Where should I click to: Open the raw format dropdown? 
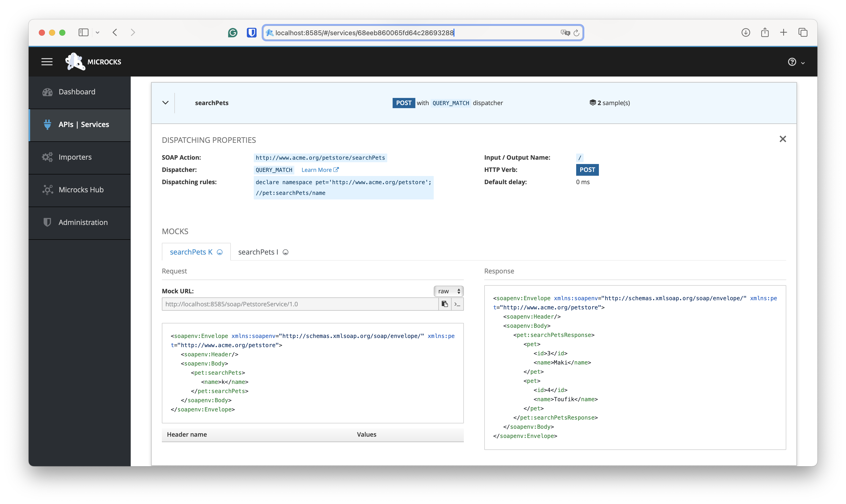[x=448, y=291]
